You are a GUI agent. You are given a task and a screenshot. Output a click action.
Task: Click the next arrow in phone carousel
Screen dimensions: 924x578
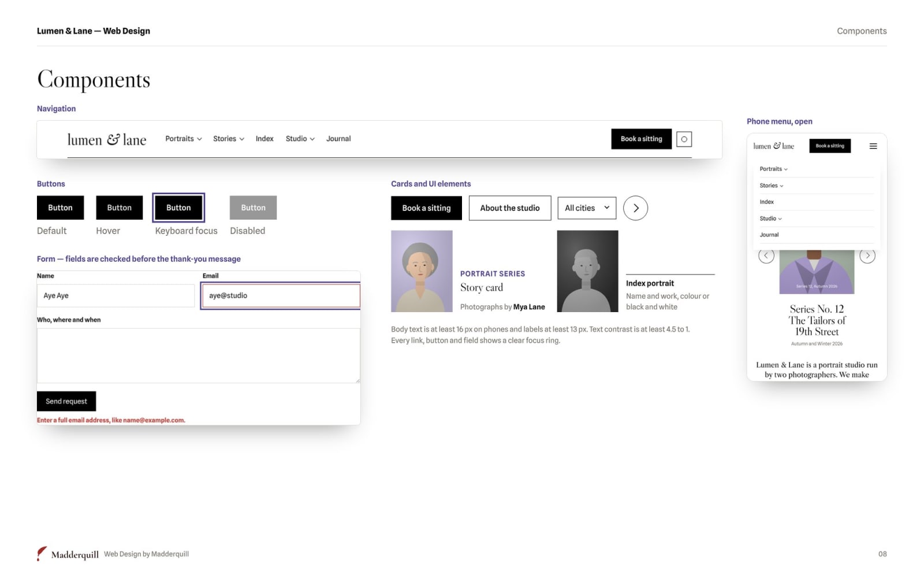click(x=867, y=255)
